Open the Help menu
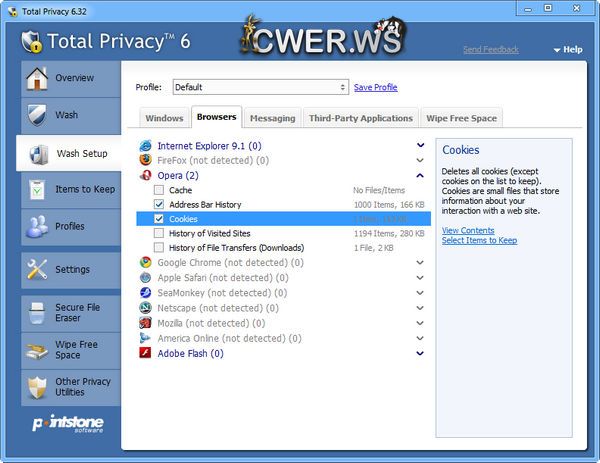The image size is (600, 463). 566,49
